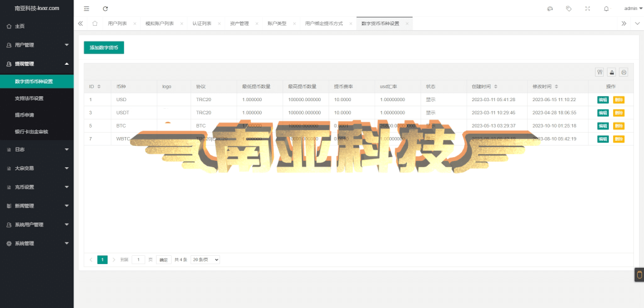Toggle fullscreen mode icon
Viewport: 644px width, 308px height.
pyautogui.click(x=587, y=9)
